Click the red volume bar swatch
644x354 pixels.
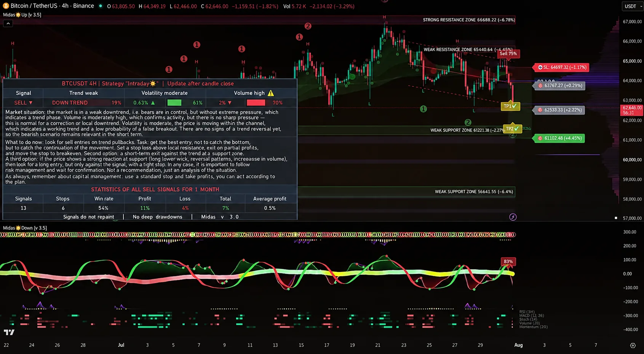click(256, 103)
